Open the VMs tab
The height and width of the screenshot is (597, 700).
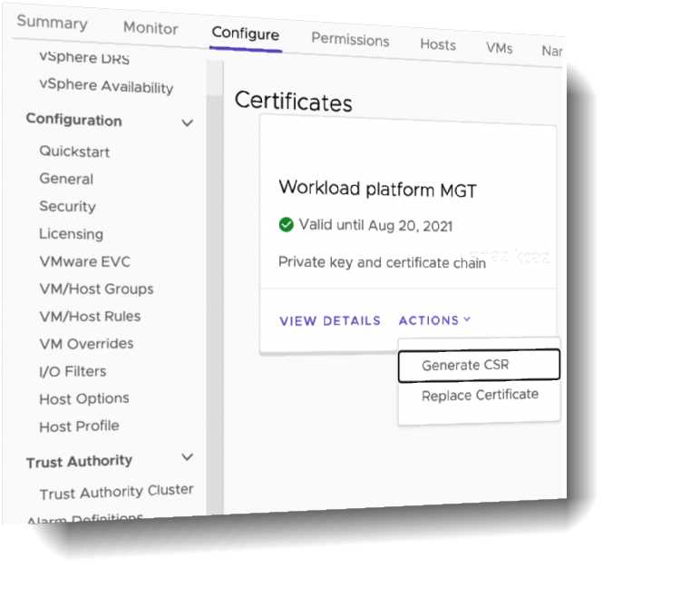click(499, 47)
